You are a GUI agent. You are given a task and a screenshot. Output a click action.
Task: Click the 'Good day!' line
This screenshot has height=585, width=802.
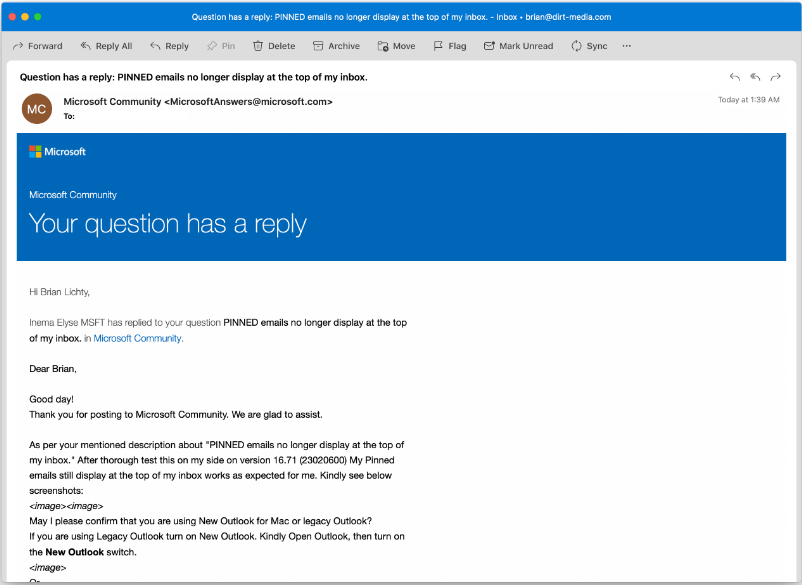point(51,399)
